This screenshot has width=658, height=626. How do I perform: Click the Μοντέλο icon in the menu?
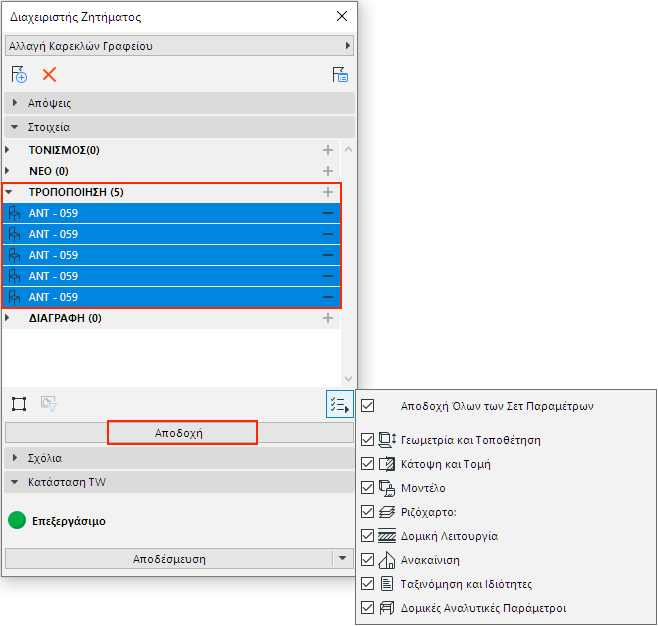point(387,488)
